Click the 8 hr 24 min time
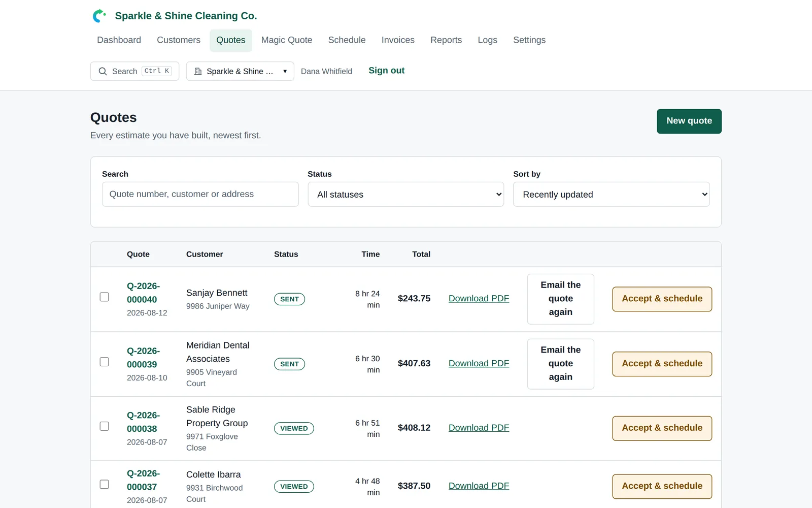The image size is (812, 508). point(368,299)
